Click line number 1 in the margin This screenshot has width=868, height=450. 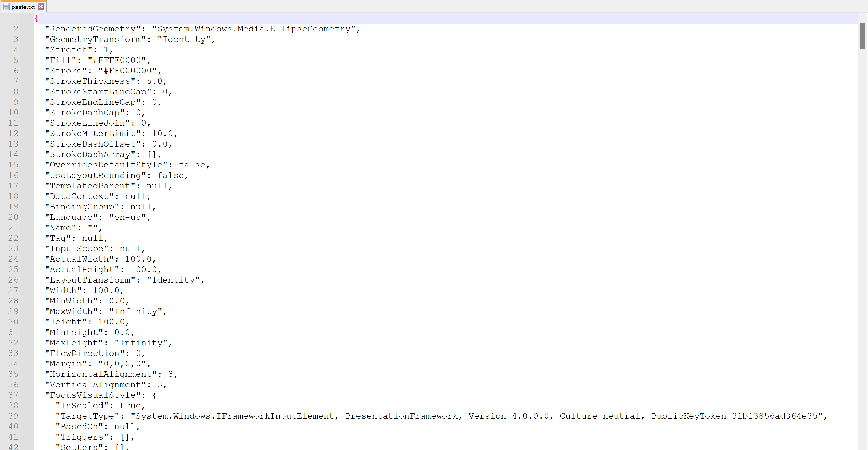pos(16,18)
